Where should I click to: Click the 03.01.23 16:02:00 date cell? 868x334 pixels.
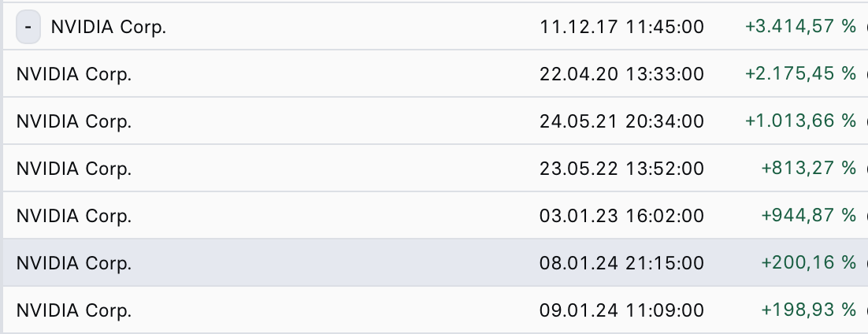click(621, 216)
